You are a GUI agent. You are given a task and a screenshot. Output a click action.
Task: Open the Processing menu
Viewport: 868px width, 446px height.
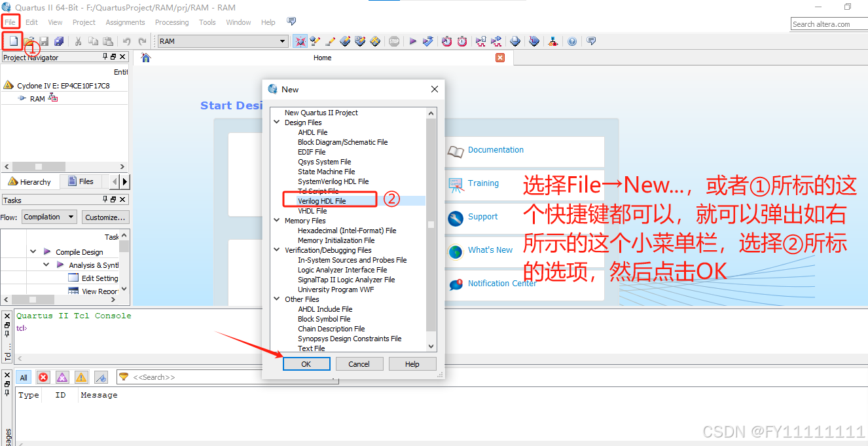(172, 22)
